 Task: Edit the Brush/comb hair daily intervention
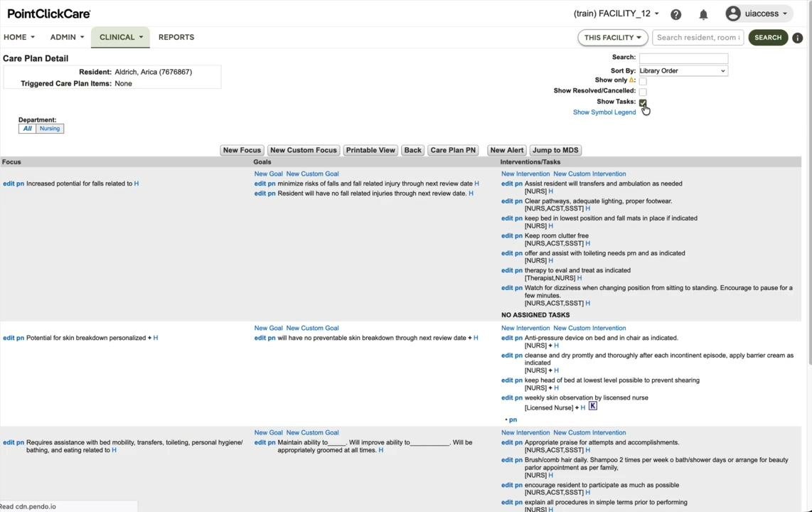click(x=507, y=460)
